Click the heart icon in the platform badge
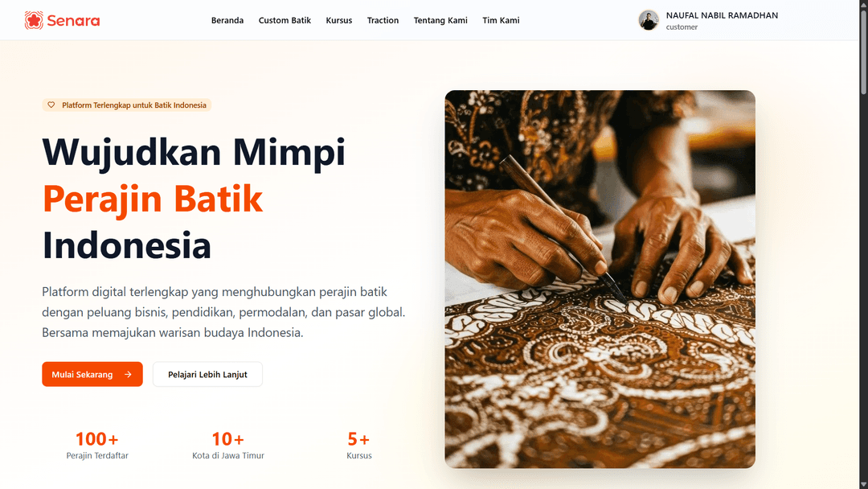Image resolution: width=868 pixels, height=489 pixels. [51, 105]
